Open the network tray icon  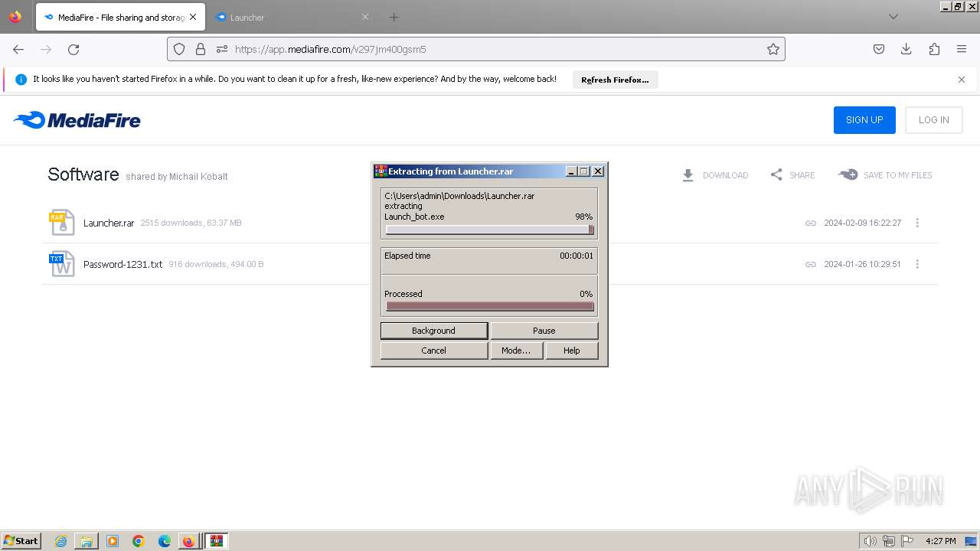coord(889,541)
